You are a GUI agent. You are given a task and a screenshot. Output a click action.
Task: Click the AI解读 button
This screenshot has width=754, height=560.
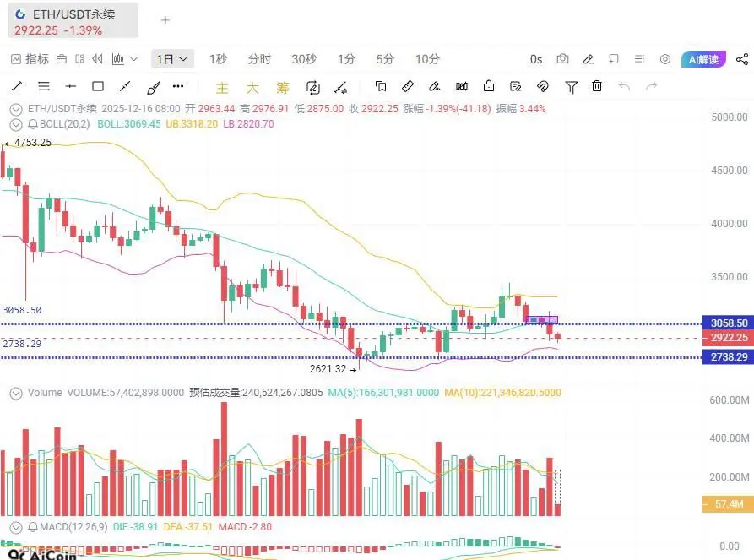(703, 59)
